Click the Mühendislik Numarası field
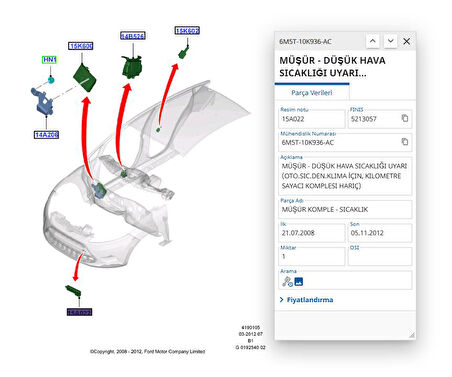 point(345,142)
